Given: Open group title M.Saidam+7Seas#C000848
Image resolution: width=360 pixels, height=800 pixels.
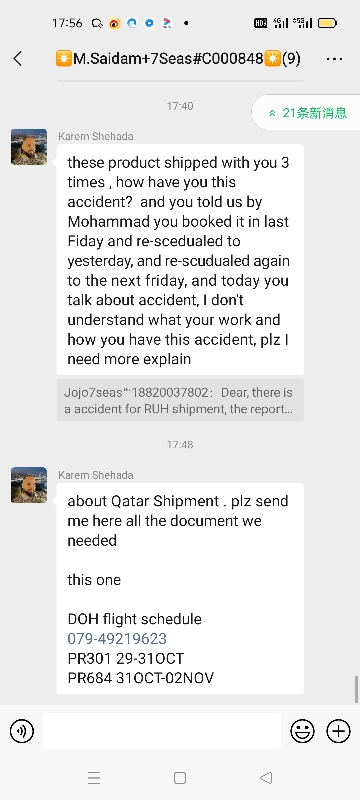Looking at the screenshot, I should [177, 59].
